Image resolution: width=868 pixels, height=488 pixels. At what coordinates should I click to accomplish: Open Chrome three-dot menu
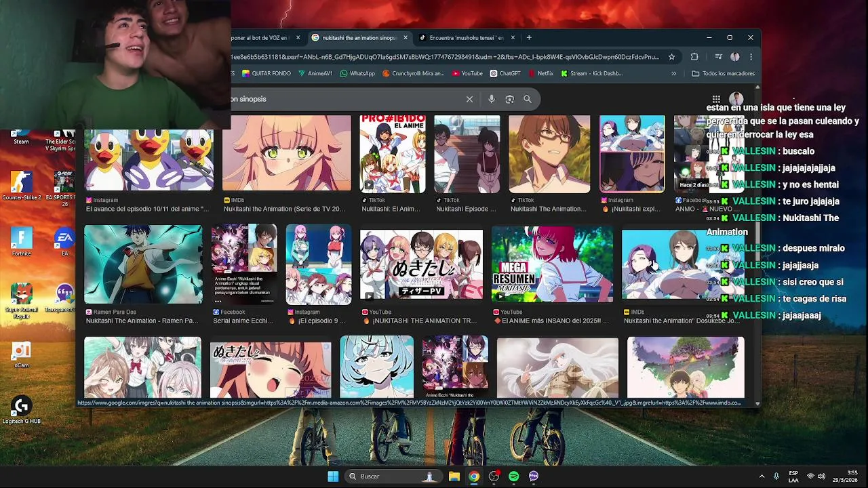tap(751, 57)
